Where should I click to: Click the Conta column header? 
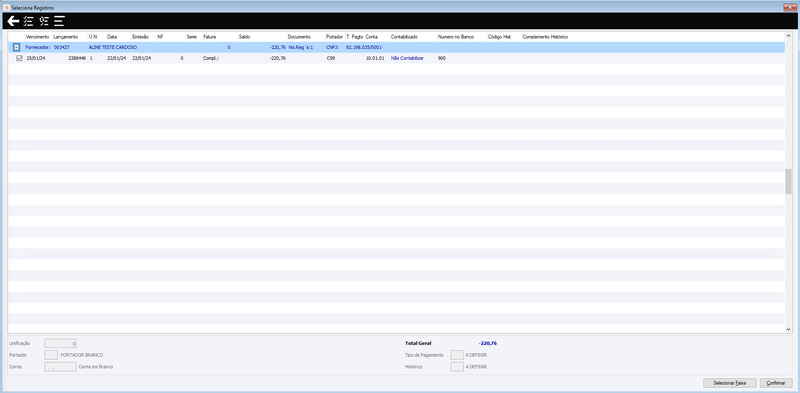pos(371,37)
